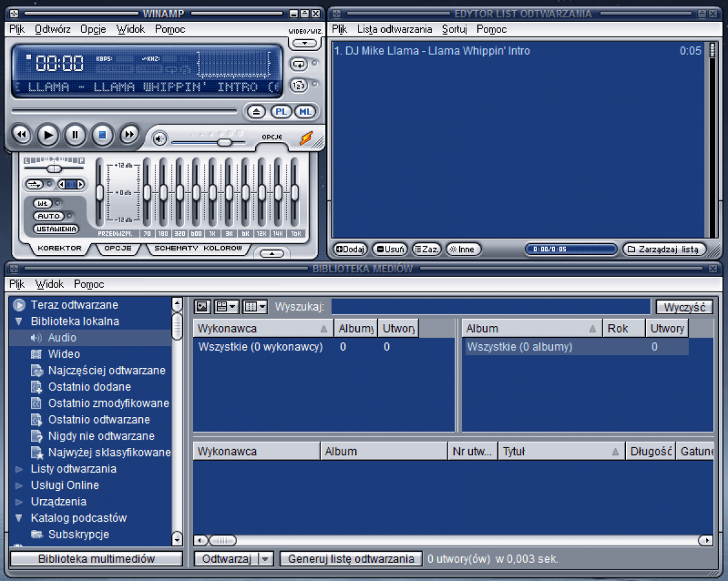The image size is (728, 581).
Task: Toggle the media library with ML
Action: (x=305, y=112)
